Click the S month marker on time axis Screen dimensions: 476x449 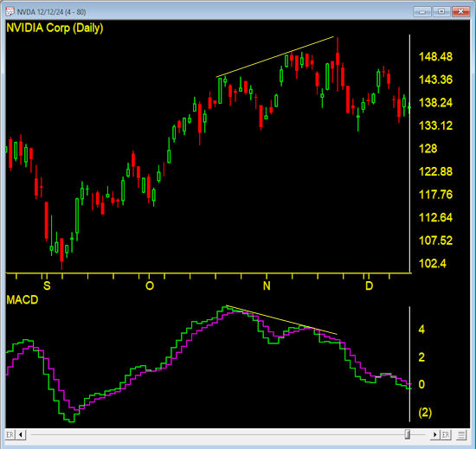pos(47,285)
